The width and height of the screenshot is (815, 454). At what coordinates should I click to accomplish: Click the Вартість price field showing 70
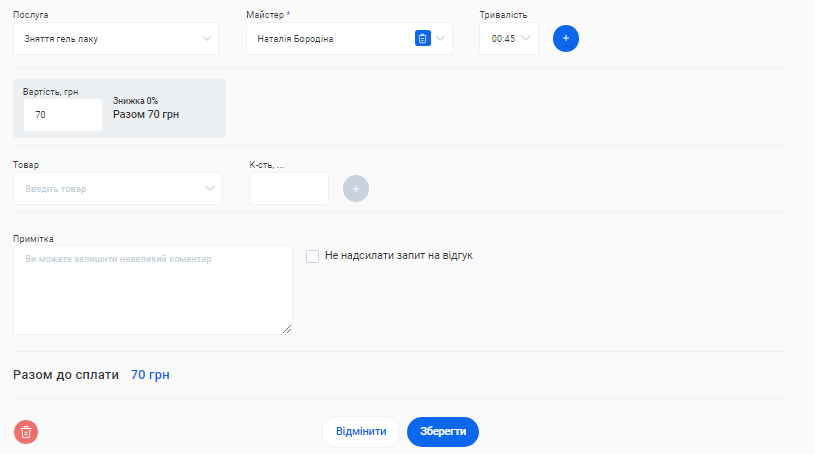(62, 115)
